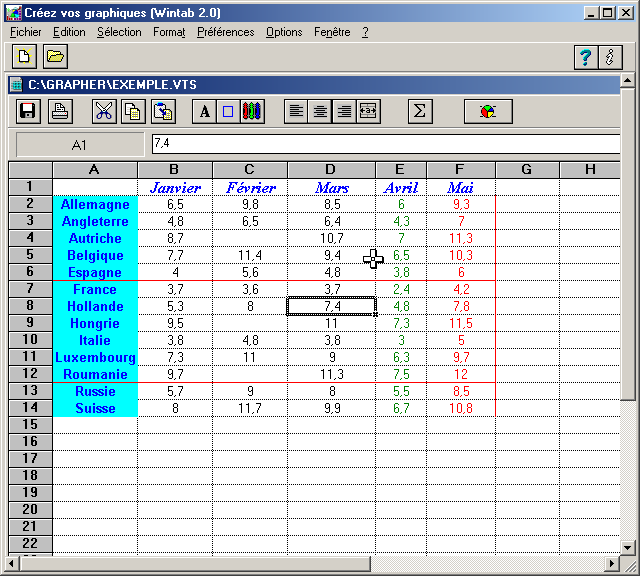The width and height of the screenshot is (640, 576).
Task: Open the Format menu
Action: tap(169, 32)
